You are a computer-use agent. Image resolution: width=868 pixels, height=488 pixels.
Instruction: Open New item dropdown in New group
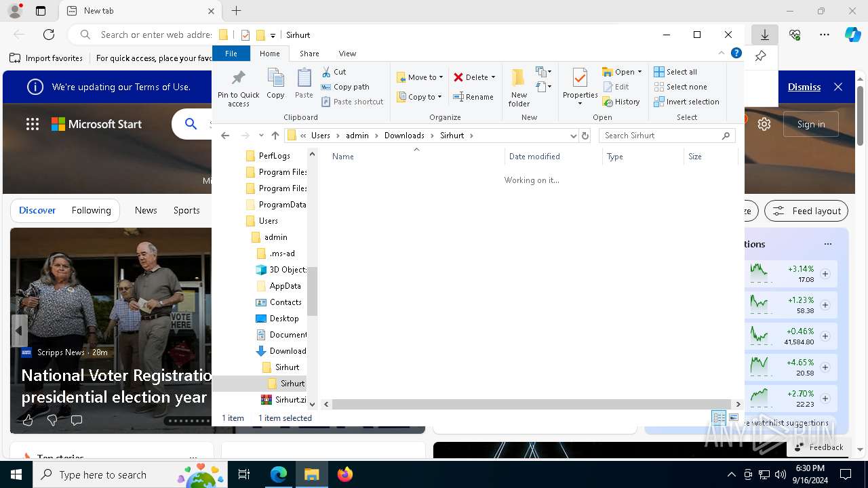pyautogui.click(x=544, y=72)
